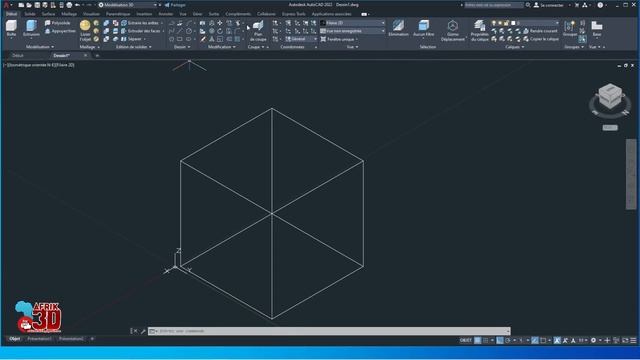Click the navigation bar strip on the right
Viewport: 640px width, 360px height.
(631, 174)
